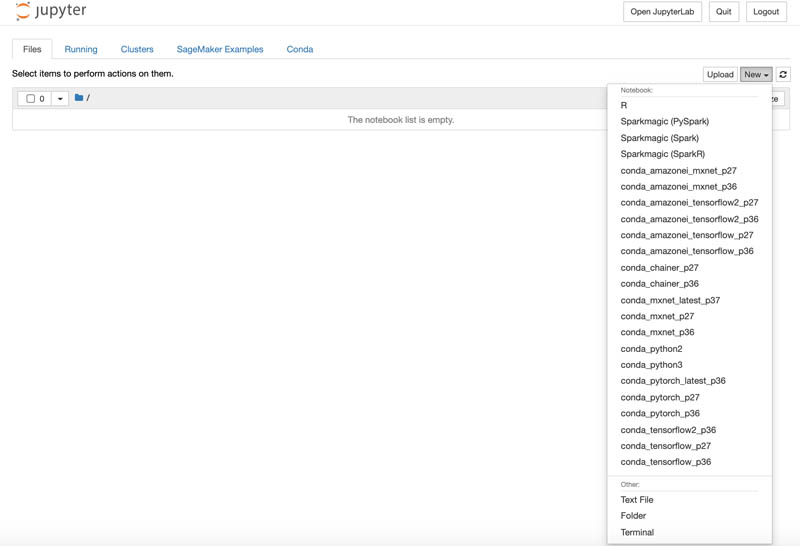Click the Jupyter logo

(51, 11)
